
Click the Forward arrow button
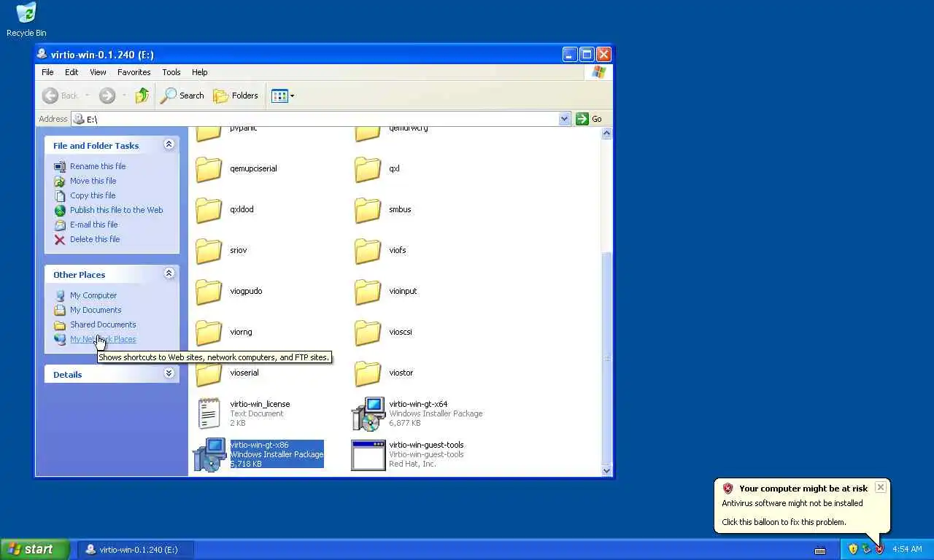point(107,96)
